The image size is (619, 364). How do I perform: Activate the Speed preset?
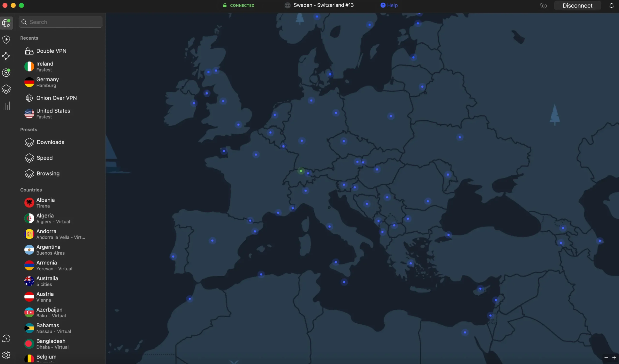[x=61, y=158]
